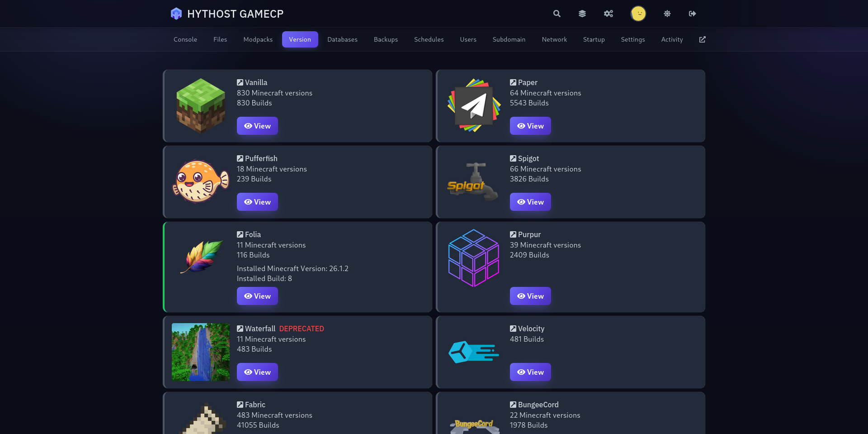Toggle the sun theme icon
868x434 pixels.
click(x=667, y=14)
